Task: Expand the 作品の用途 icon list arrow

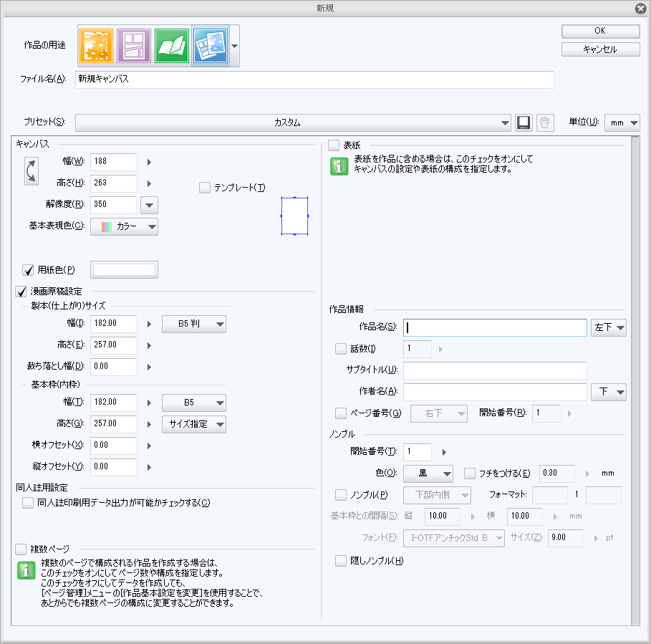Action: click(x=235, y=46)
